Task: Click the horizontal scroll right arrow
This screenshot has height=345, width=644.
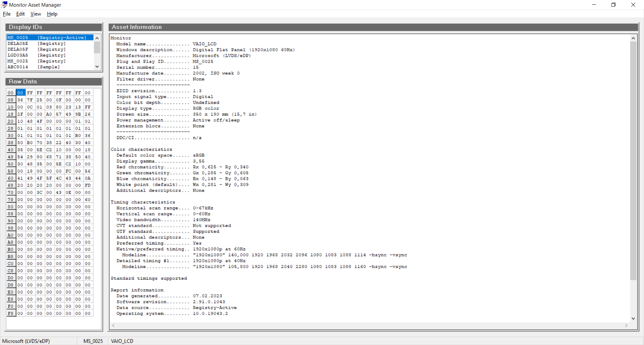Action: click(626, 326)
